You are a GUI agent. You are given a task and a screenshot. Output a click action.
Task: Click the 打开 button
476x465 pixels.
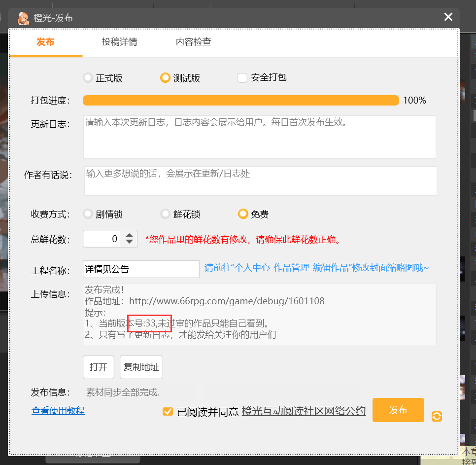coord(99,367)
